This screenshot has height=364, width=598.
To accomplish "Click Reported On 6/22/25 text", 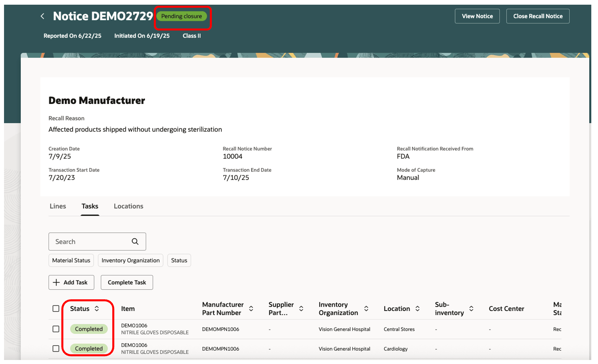I will tap(72, 36).
